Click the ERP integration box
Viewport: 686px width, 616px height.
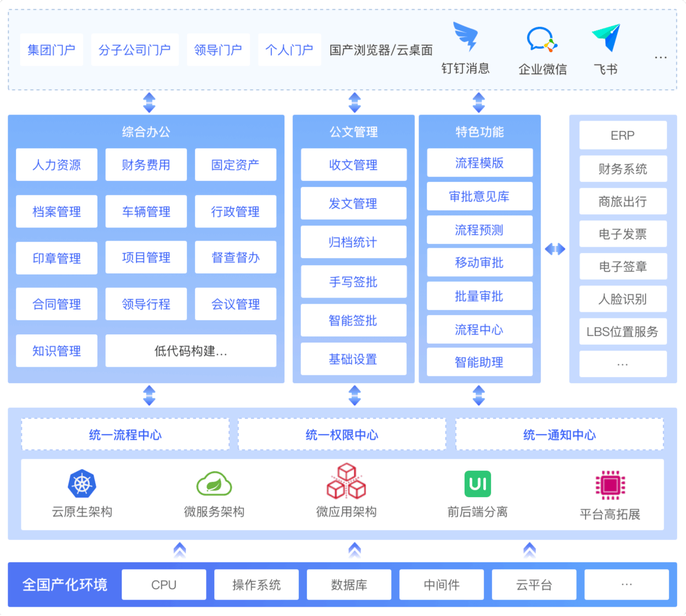click(623, 135)
